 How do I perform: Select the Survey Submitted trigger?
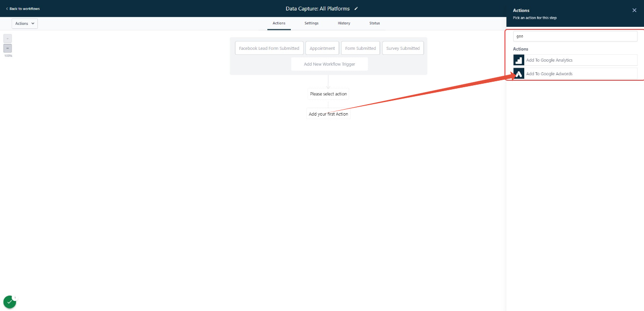pyautogui.click(x=403, y=48)
